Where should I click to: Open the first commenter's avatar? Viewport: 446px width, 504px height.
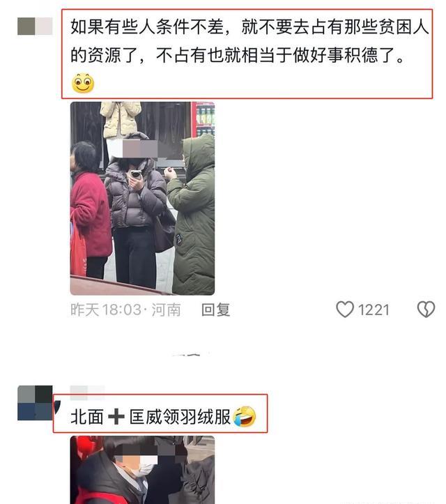click(35, 26)
